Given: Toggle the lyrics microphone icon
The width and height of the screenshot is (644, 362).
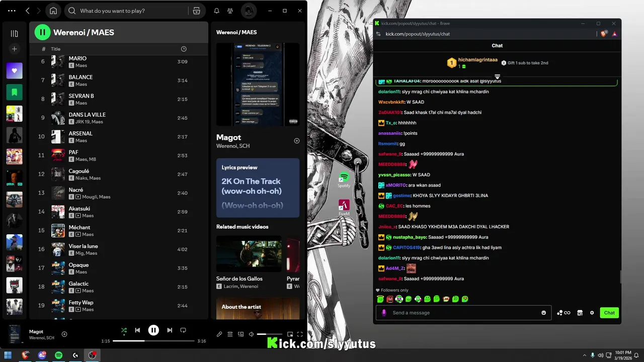Looking at the screenshot, I should click(219, 334).
